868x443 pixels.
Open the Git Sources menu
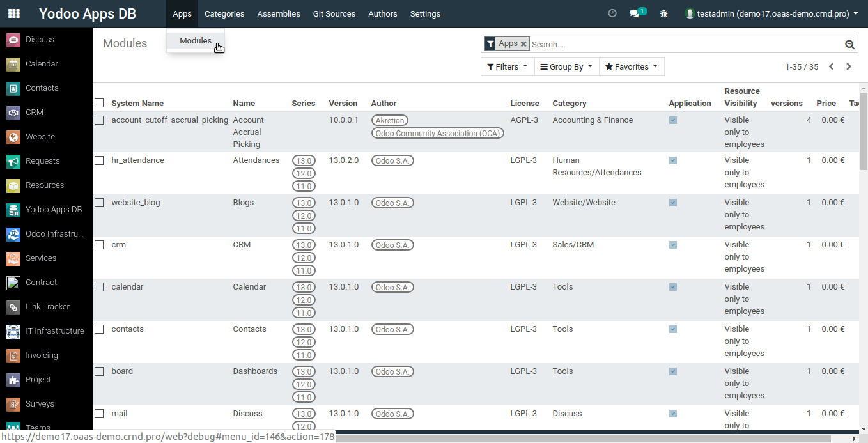point(334,13)
